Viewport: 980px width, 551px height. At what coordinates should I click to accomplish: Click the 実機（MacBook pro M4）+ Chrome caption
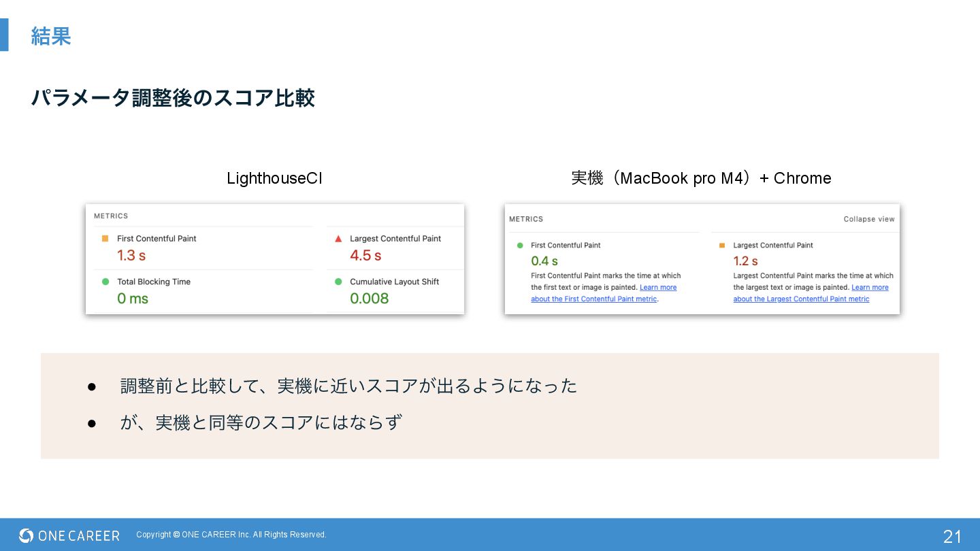coord(701,178)
